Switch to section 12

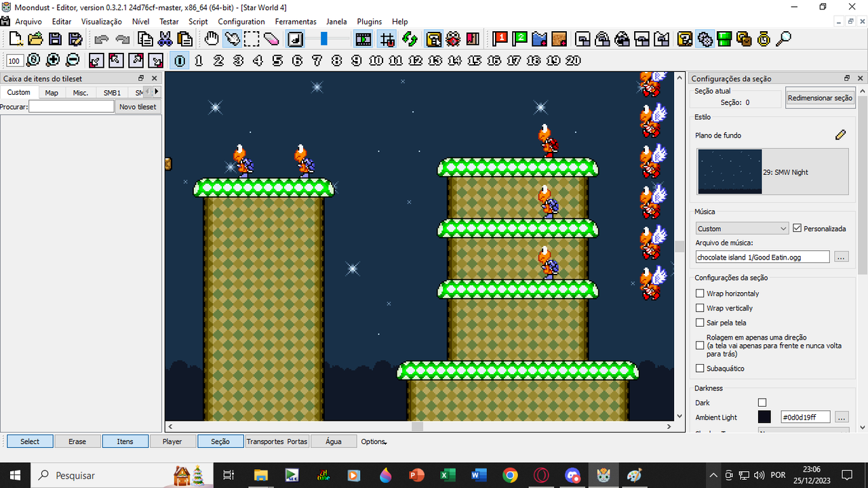[x=416, y=60]
